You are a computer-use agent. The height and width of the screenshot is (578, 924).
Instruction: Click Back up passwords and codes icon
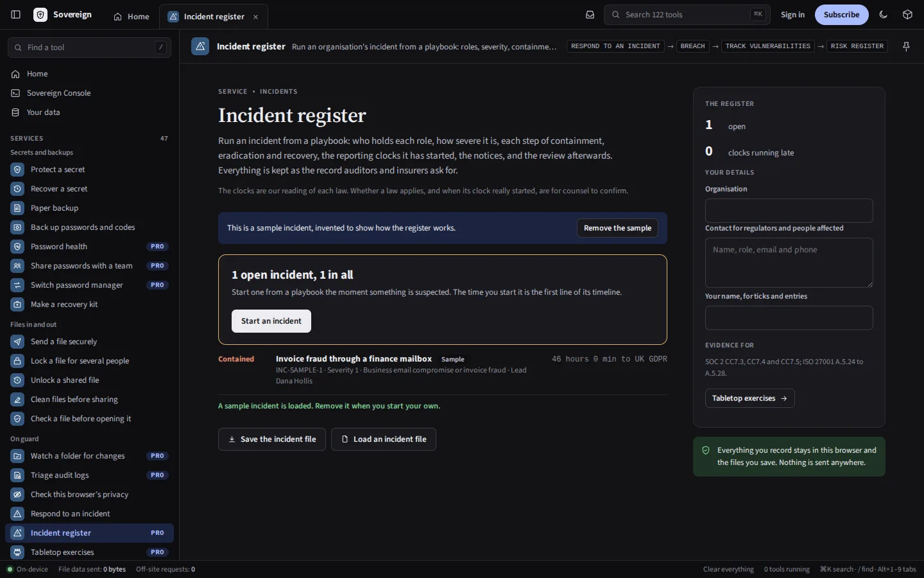click(x=17, y=227)
